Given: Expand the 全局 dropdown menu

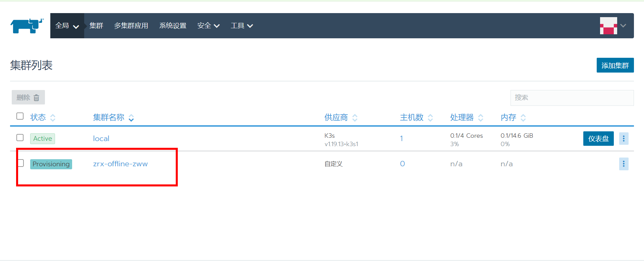Looking at the screenshot, I should [67, 26].
